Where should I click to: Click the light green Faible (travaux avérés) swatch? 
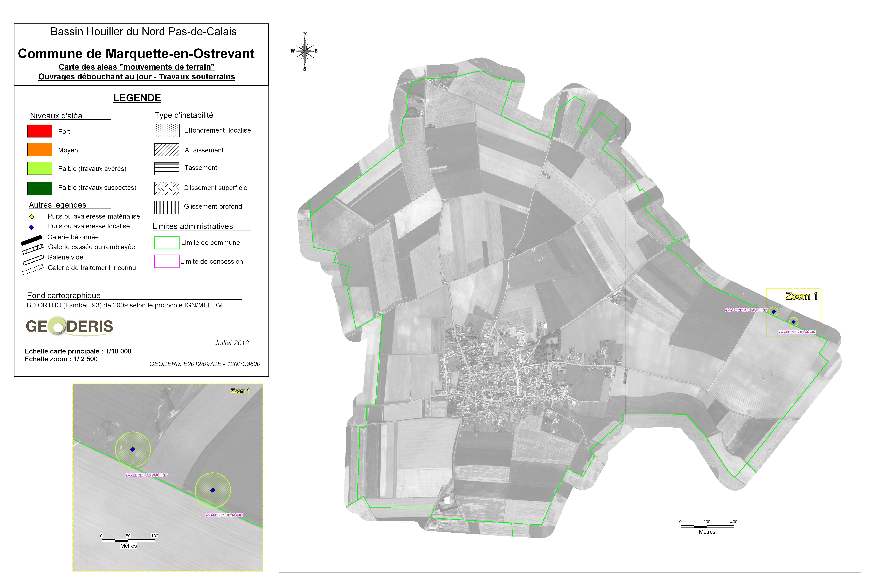point(40,168)
